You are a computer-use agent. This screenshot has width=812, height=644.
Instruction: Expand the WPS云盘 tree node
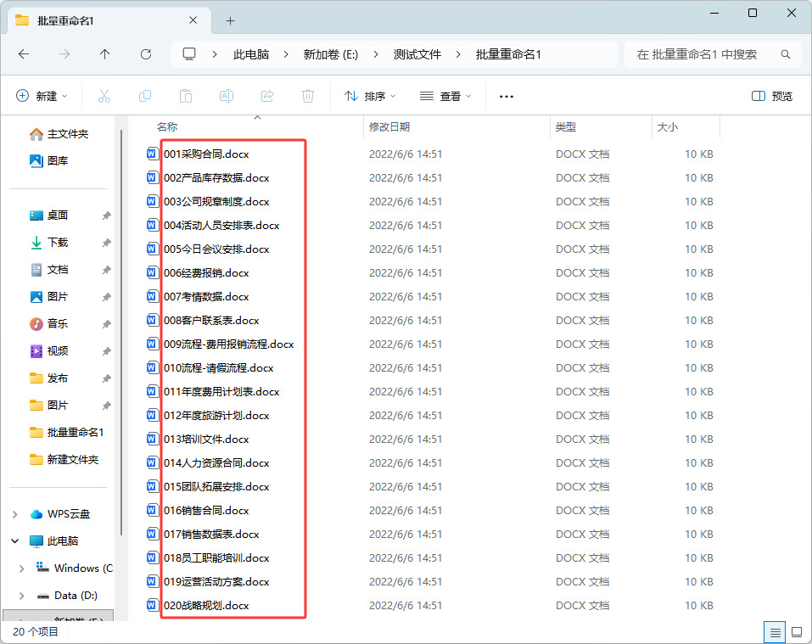pos(15,514)
